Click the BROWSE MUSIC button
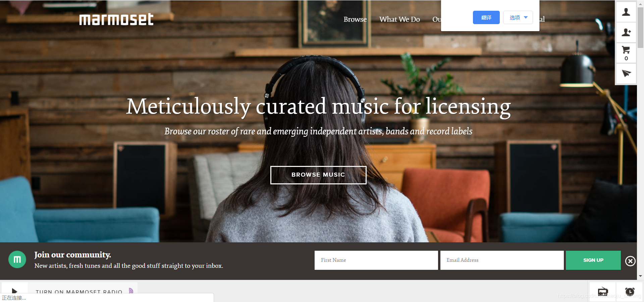Image resolution: width=644 pixels, height=302 pixels. click(318, 175)
